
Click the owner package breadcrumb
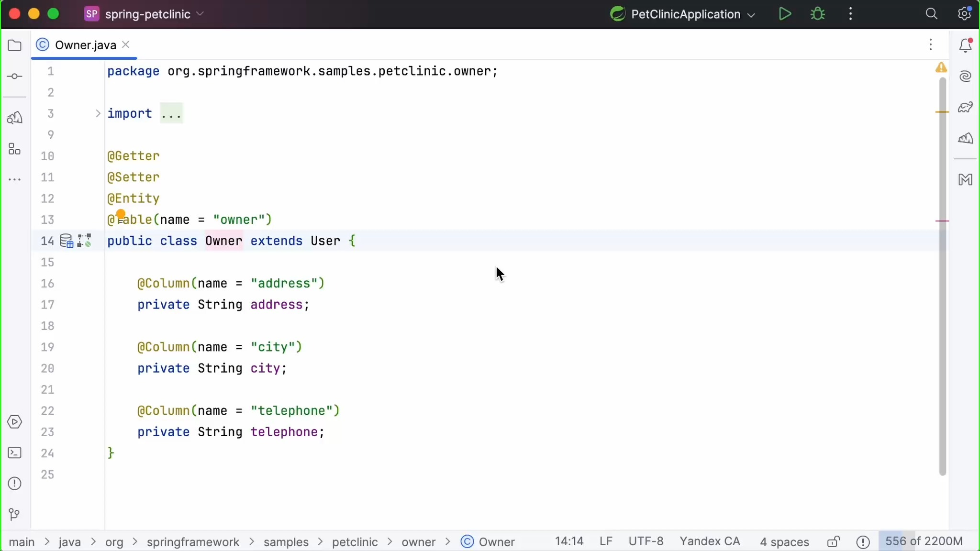pyautogui.click(x=418, y=542)
